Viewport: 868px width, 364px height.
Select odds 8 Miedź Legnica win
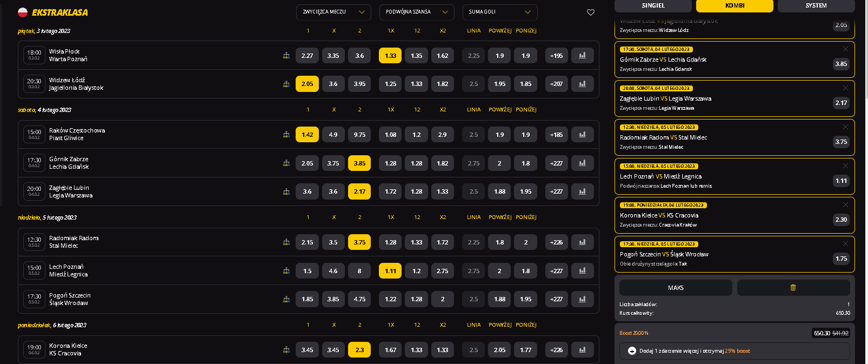(x=359, y=271)
